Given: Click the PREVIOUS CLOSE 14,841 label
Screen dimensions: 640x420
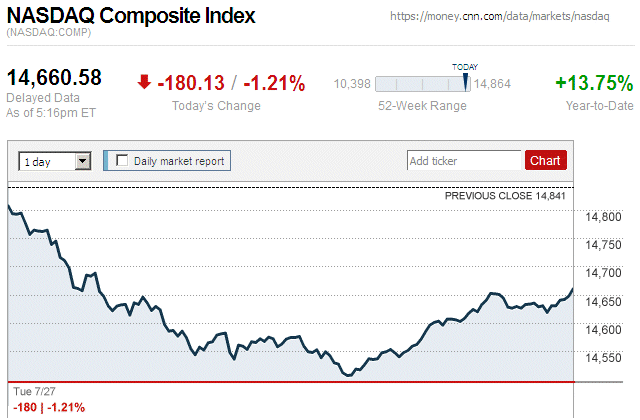Looking at the screenshot, I should click(x=506, y=196).
